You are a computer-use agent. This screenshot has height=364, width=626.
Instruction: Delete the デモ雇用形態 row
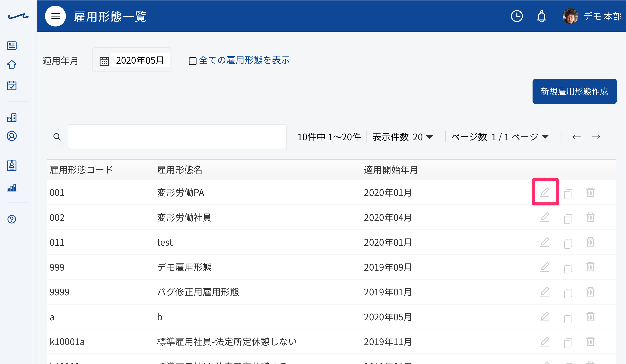pyautogui.click(x=590, y=267)
